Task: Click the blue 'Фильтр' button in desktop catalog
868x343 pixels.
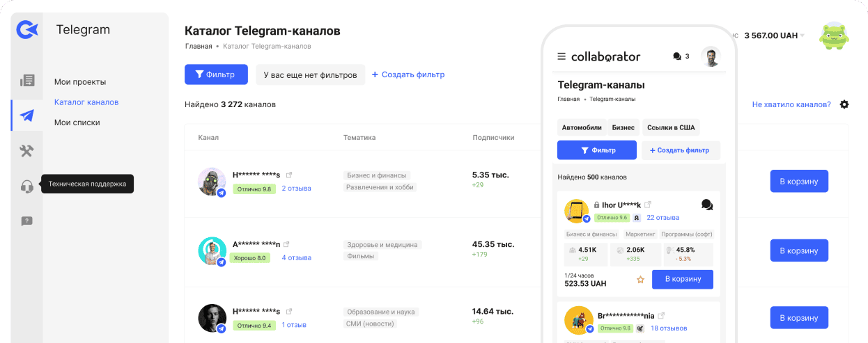Action: click(x=215, y=74)
